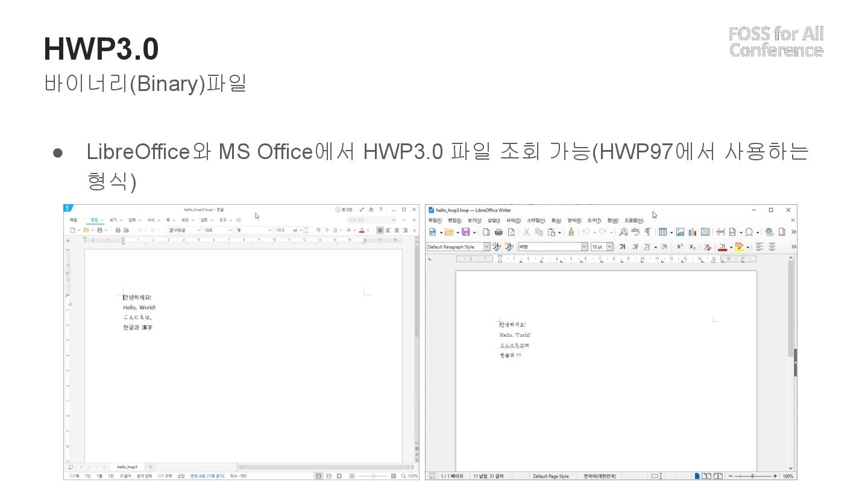Open font color dropdown in Hangul
Image resolution: width=868 pixels, height=488 pixels.
click(x=368, y=230)
